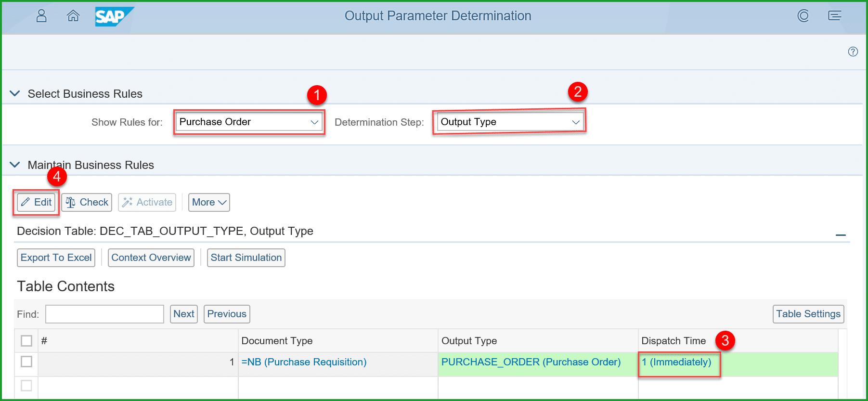Tick the select-all checkbox in table header

click(26, 341)
